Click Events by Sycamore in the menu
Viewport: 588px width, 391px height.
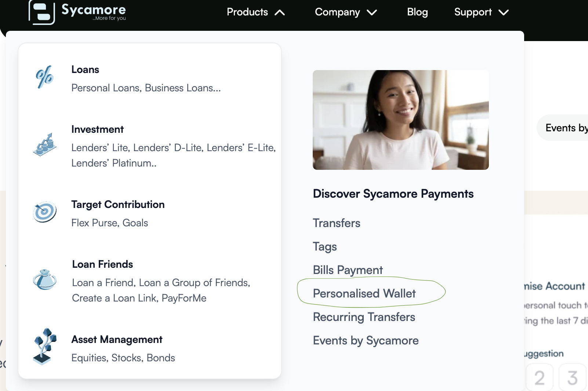(x=366, y=340)
